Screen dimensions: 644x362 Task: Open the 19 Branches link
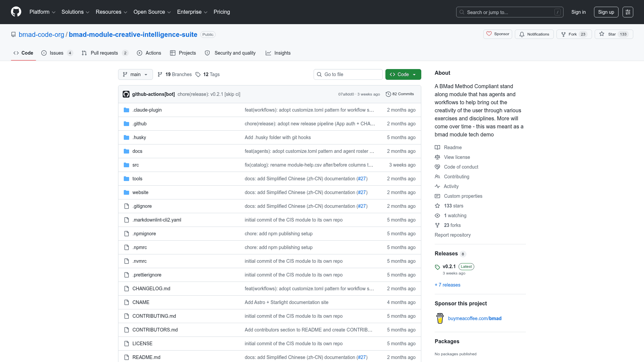[175, 74]
